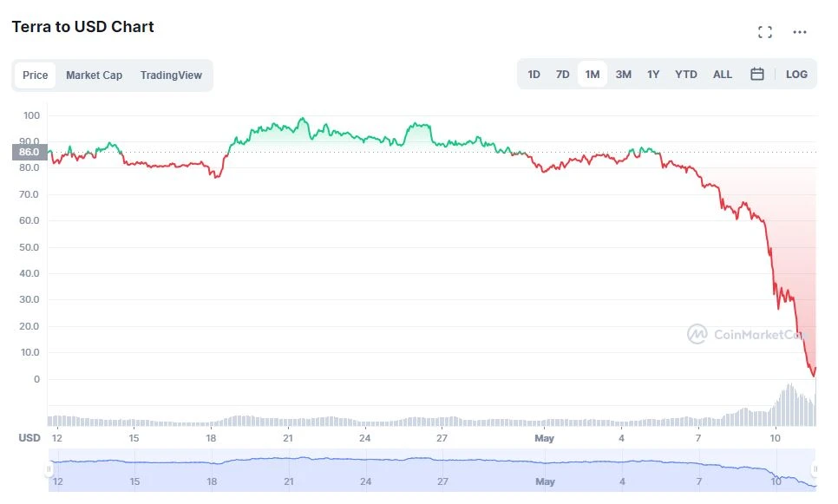Select the 7D time range
This screenshot has width=838, height=504.
(562, 75)
